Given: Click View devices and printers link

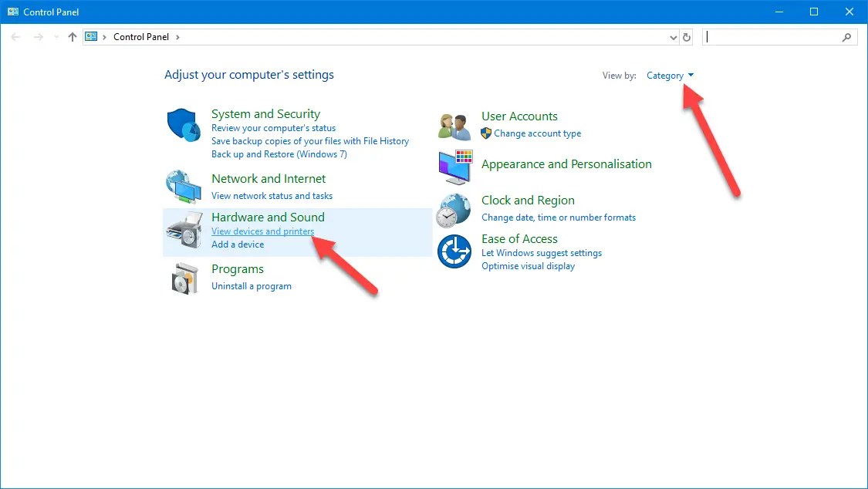Looking at the screenshot, I should point(262,231).
